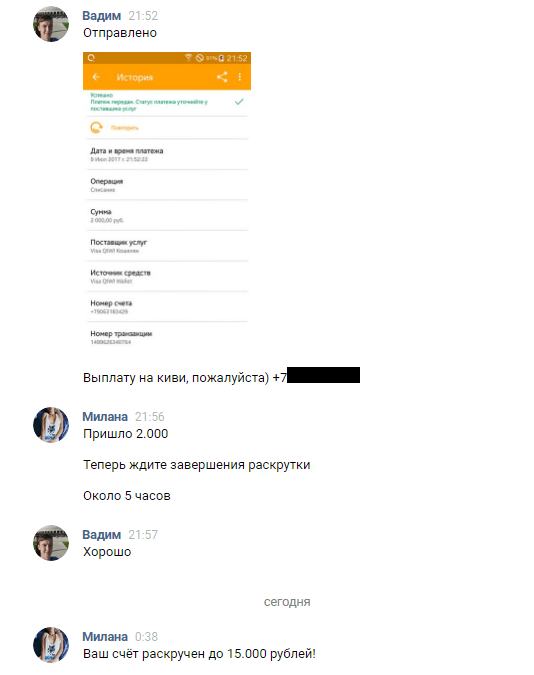Open Милана profile name at 0:38
The width and height of the screenshot is (534, 675).
tap(105, 637)
